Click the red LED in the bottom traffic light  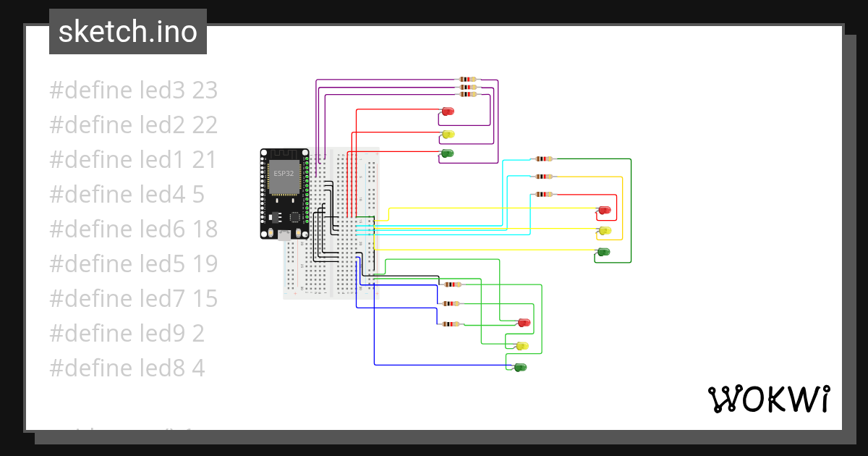pos(523,322)
